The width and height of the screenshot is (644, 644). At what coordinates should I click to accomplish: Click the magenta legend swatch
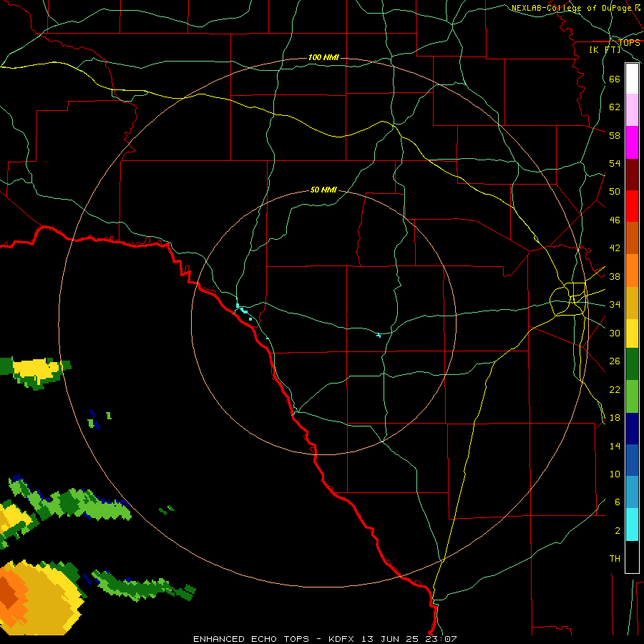click(632, 142)
